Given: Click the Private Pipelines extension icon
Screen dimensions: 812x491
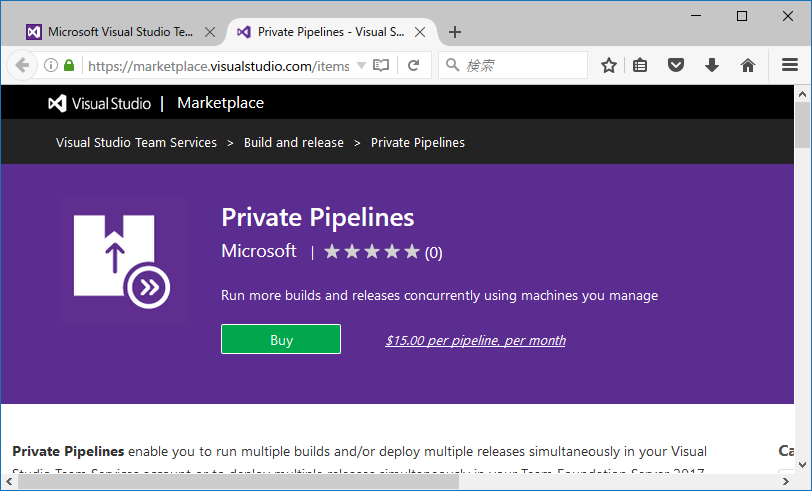Looking at the screenshot, I should tap(122, 262).
